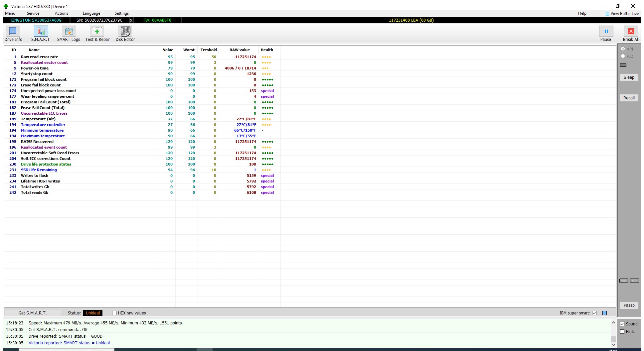Select Unexpected power loss count row
The width and height of the screenshot is (644, 351).
tap(142, 91)
